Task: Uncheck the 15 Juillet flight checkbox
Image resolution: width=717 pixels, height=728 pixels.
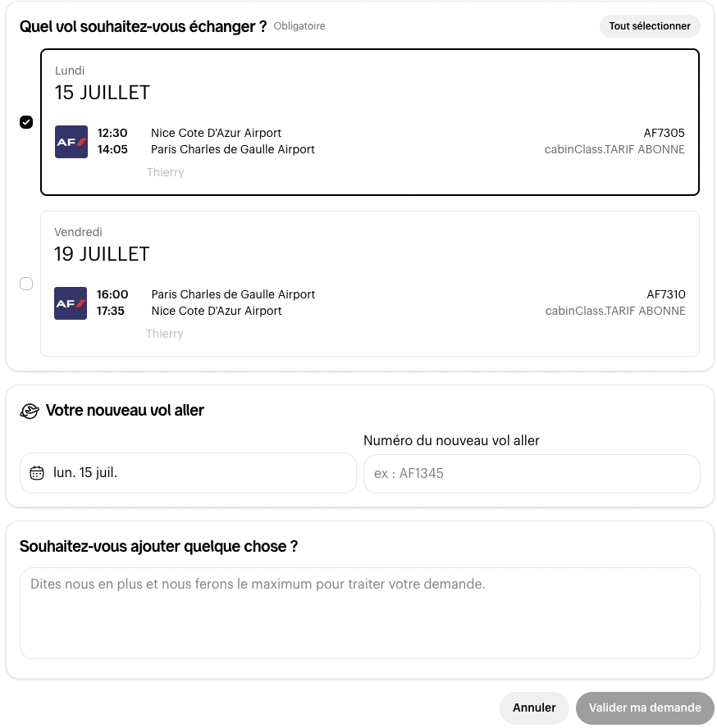Action: [x=26, y=122]
